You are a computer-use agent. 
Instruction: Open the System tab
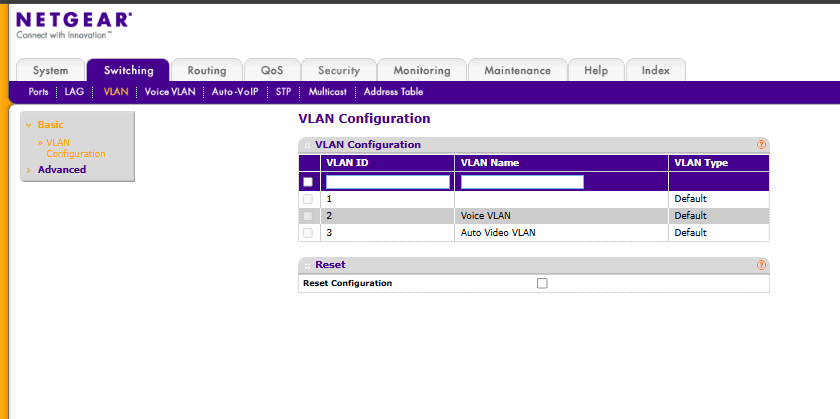50,70
